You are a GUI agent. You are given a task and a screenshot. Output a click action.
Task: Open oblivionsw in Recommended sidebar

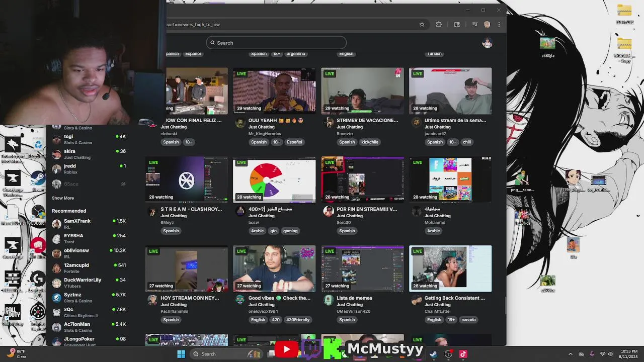(89, 253)
